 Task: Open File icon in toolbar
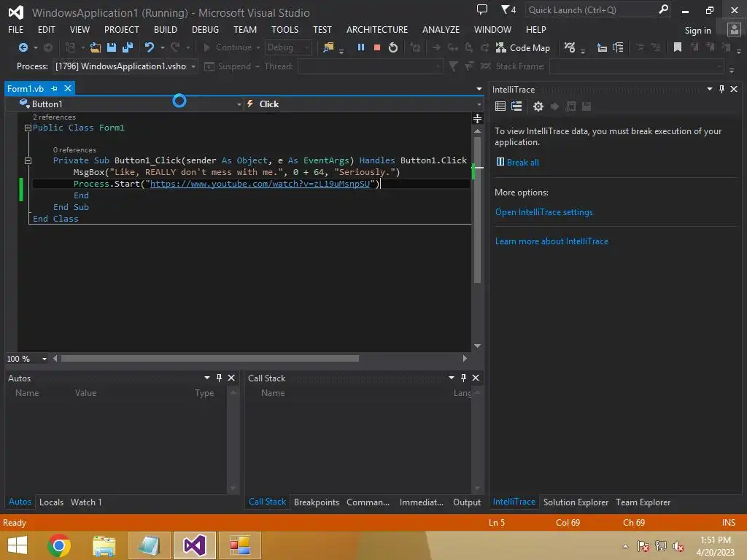[96, 47]
